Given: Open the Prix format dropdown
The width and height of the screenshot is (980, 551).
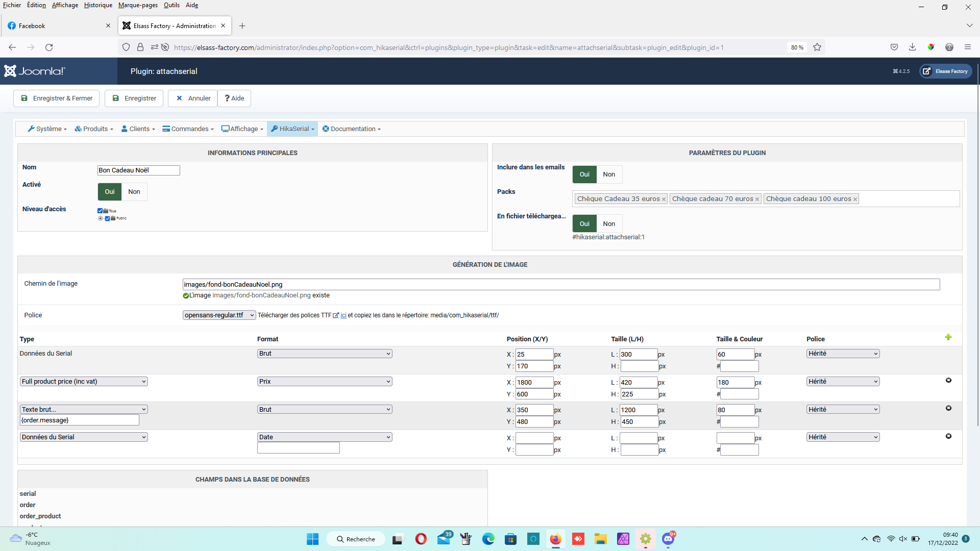Looking at the screenshot, I should tap(325, 382).
